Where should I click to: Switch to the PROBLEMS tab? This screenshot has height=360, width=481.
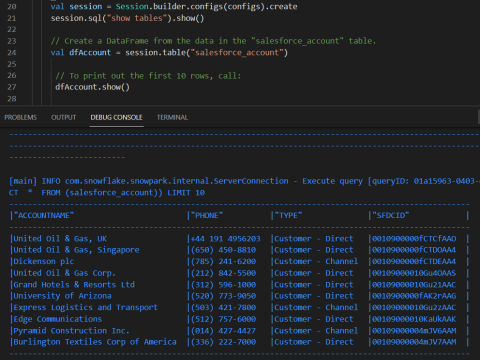(21, 117)
